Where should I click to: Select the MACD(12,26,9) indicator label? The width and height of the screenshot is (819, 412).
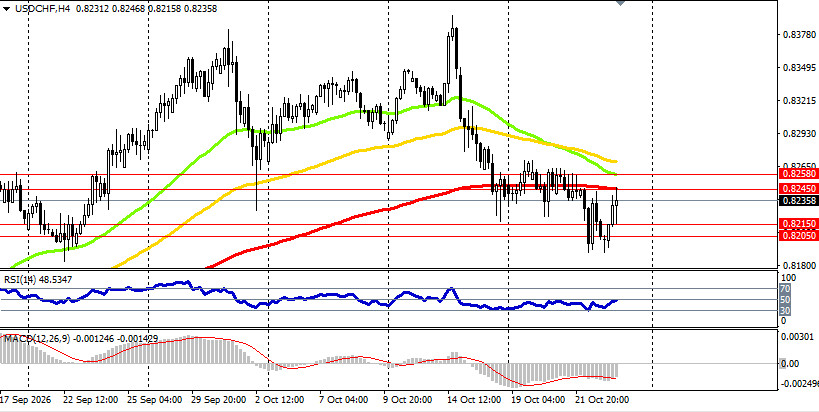click(36, 339)
